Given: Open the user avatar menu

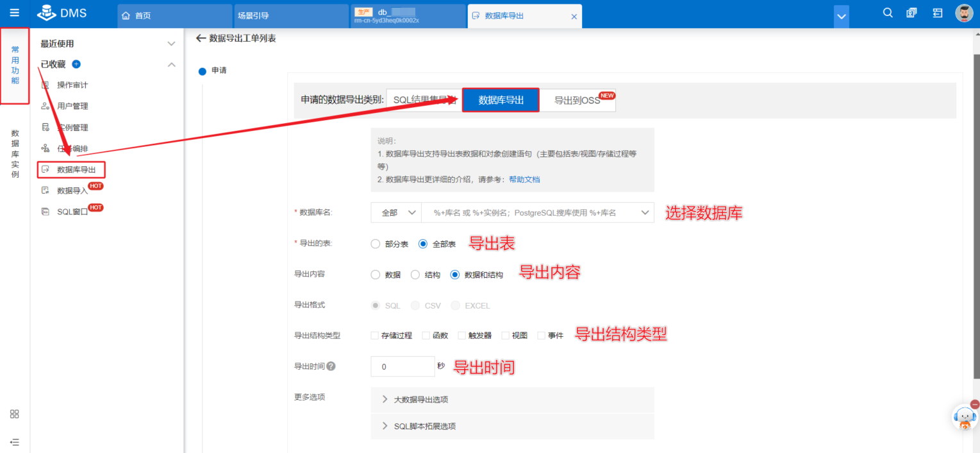Looking at the screenshot, I should click(x=964, y=13).
